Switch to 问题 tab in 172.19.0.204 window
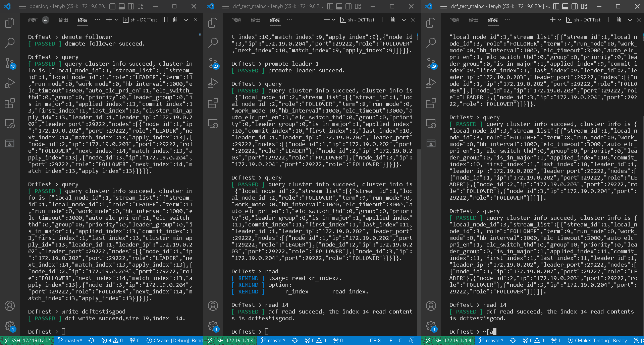 454,20
